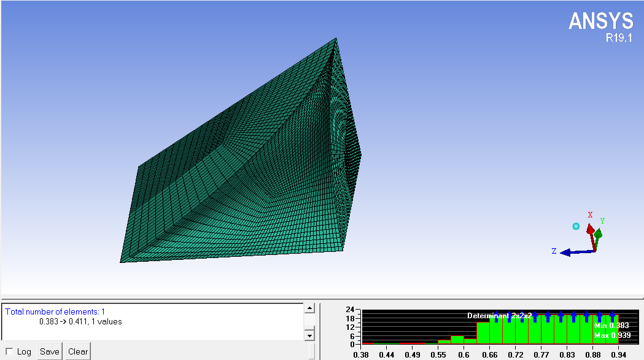This screenshot has width=644, height=360.
Task: Click the message window scroll up arrow
Action: pos(309,308)
